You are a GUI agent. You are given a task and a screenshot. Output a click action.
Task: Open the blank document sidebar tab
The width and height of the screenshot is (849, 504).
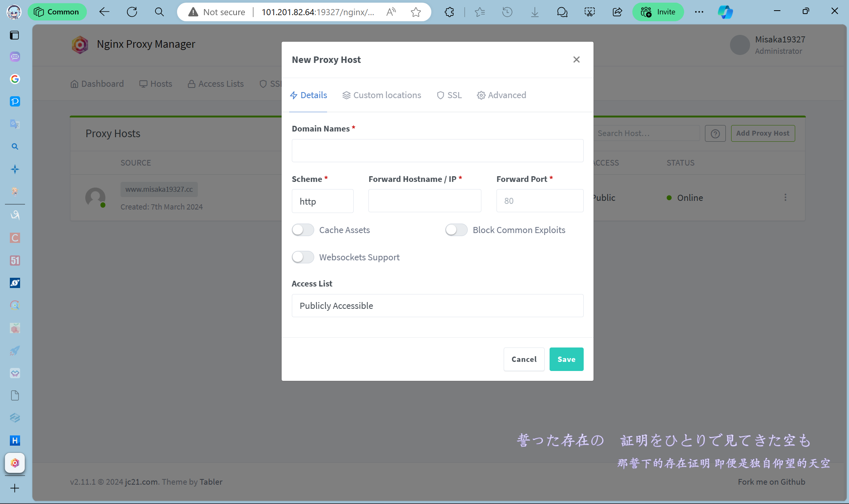15,396
